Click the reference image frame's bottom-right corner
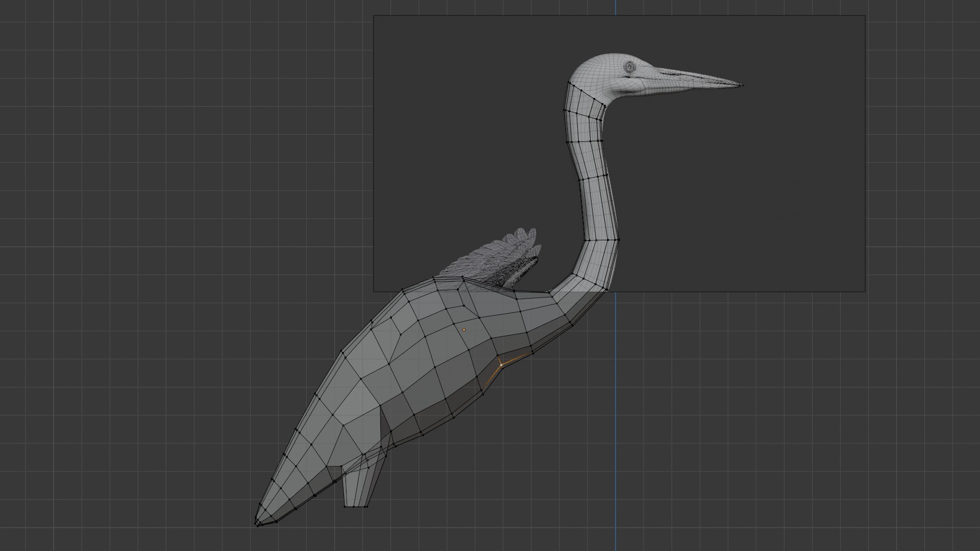Image resolution: width=980 pixels, height=551 pixels. tap(865, 292)
